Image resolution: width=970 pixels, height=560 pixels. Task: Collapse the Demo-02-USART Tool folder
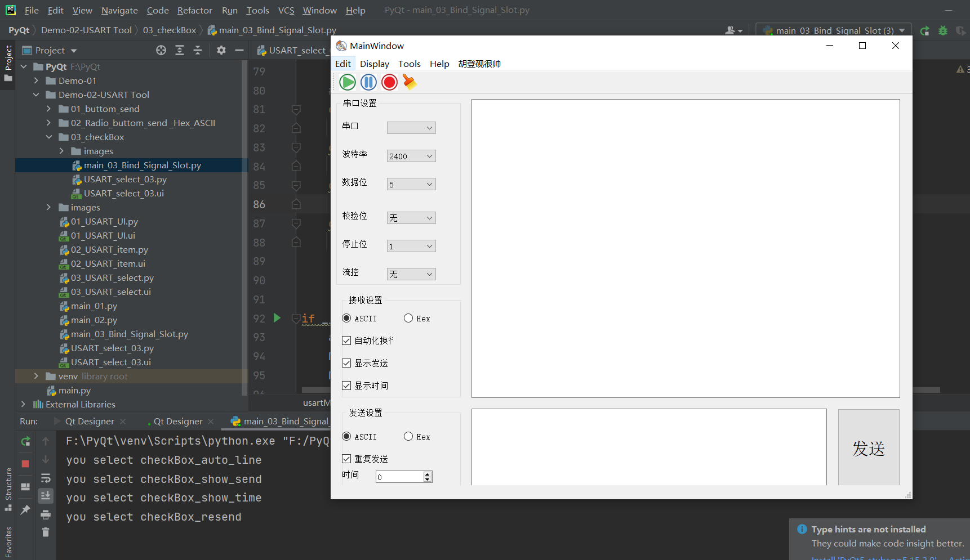coord(37,95)
